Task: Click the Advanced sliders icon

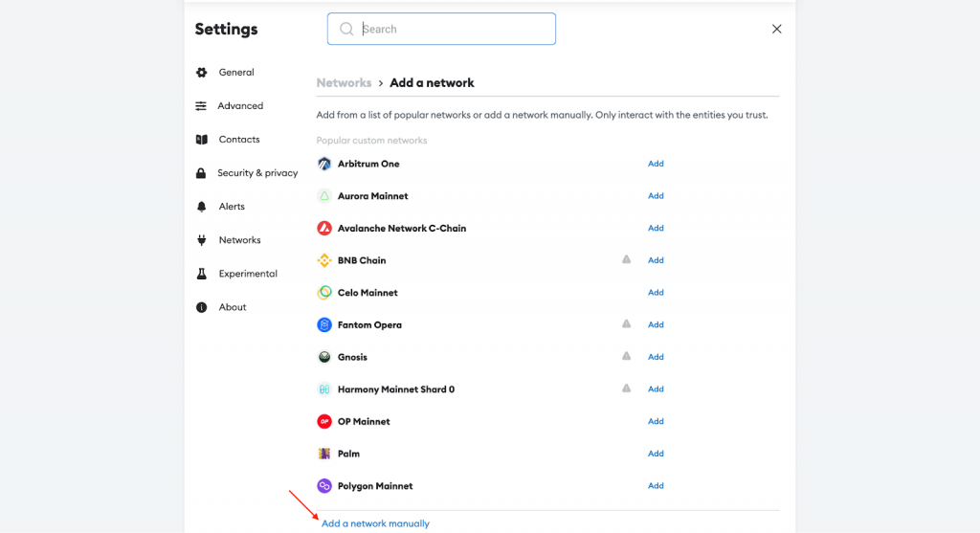Action: tap(201, 106)
